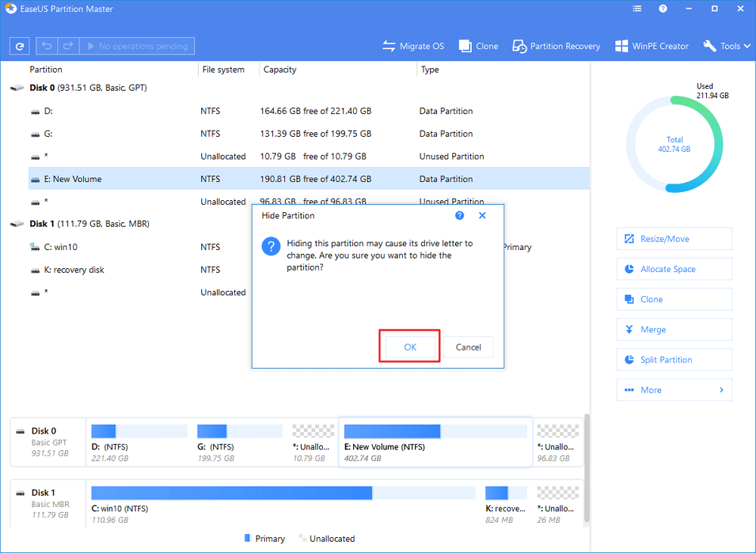Confirm hiding partition with OK

[410, 347]
